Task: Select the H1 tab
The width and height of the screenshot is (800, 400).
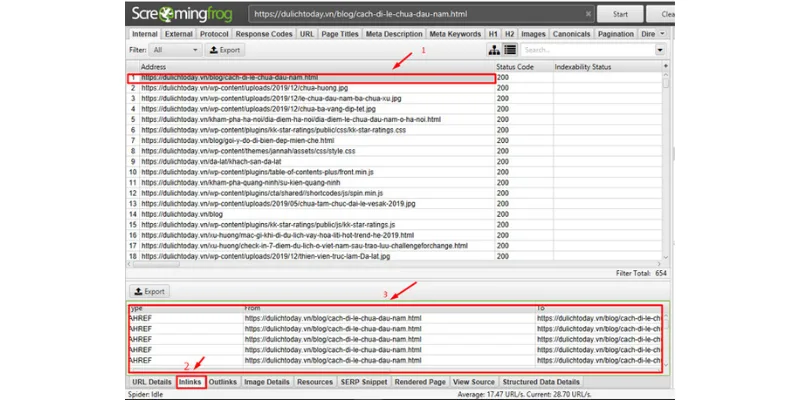Action: (x=493, y=34)
